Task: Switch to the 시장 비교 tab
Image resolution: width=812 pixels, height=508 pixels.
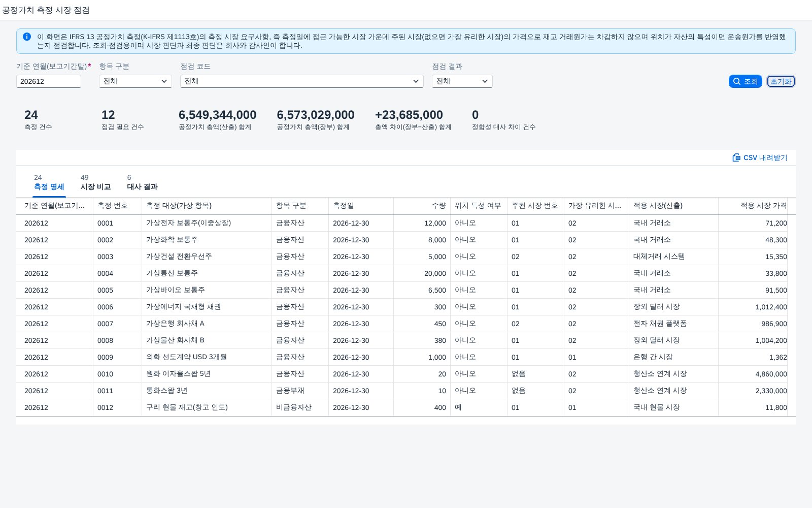Action: [95, 182]
